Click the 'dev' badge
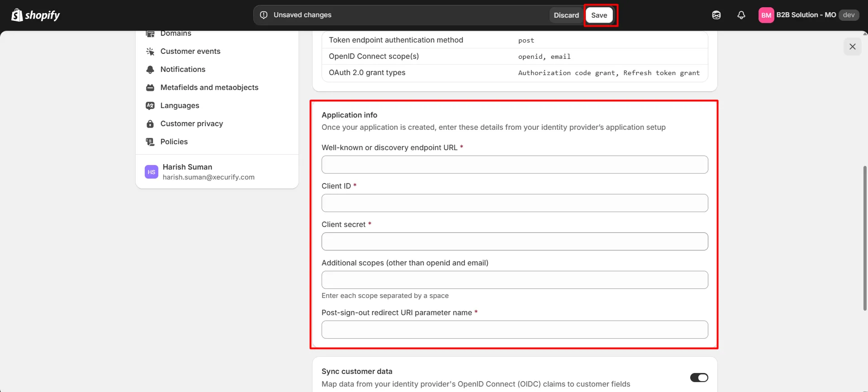 click(849, 15)
